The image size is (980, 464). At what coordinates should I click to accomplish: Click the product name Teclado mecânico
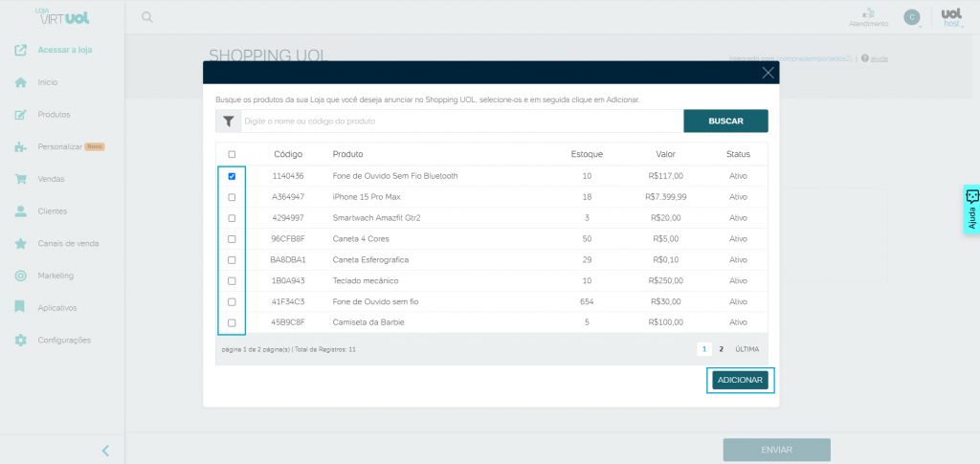[x=366, y=281]
